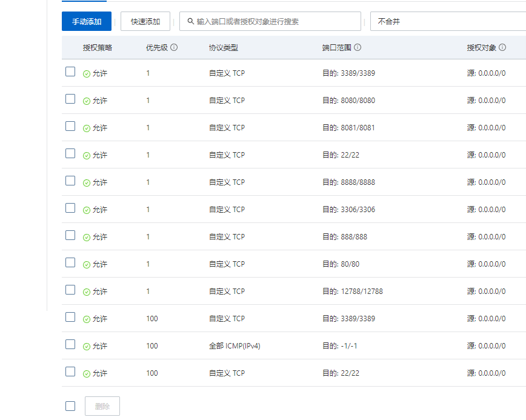Click the 全部 ICMP(IPv4) protocol cell
526x420 pixels.
(x=235, y=346)
